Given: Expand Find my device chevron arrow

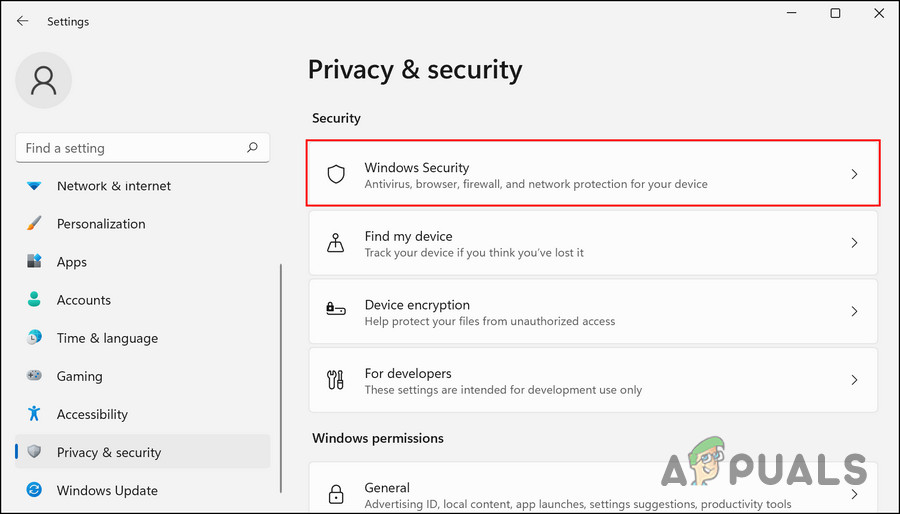Looking at the screenshot, I should 854,243.
